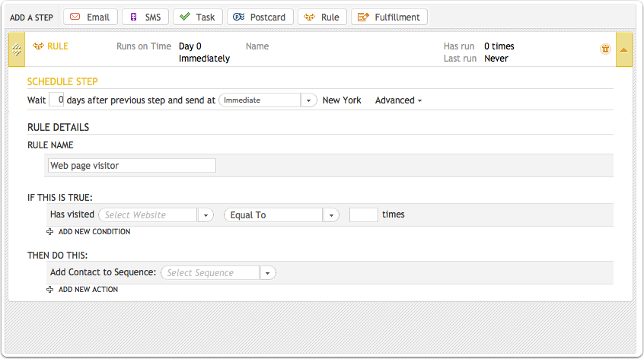Click Add New Condition plus icon
The image size is (644, 359).
[x=49, y=232]
